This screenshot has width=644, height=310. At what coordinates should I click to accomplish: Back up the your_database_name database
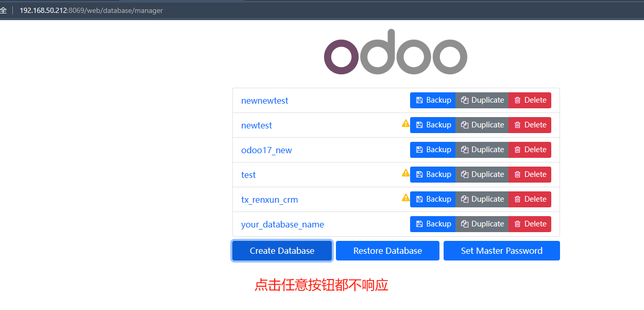(x=433, y=224)
